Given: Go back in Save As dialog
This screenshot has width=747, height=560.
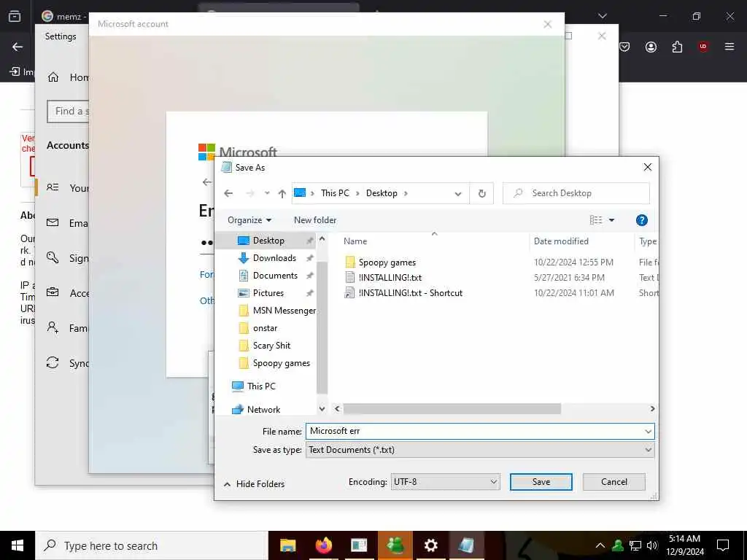Looking at the screenshot, I should click(x=228, y=193).
